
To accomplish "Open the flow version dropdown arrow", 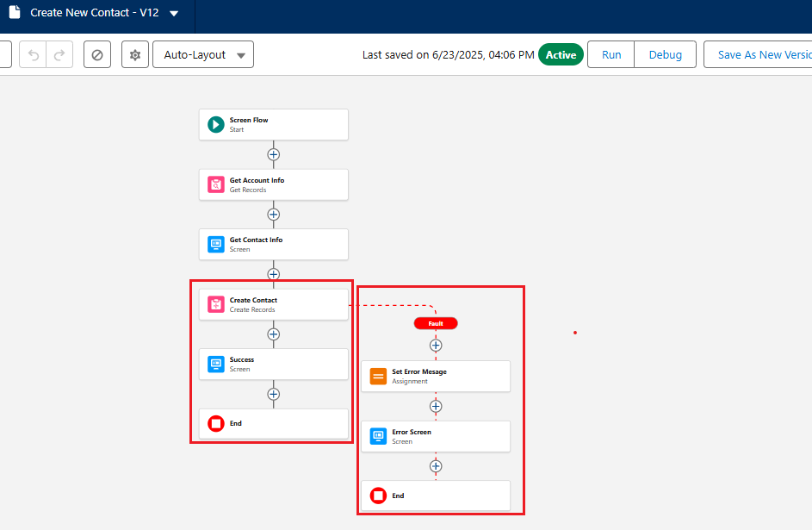I will pos(174,14).
